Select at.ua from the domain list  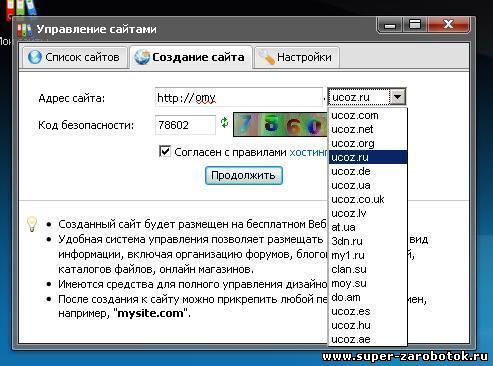coord(368,227)
